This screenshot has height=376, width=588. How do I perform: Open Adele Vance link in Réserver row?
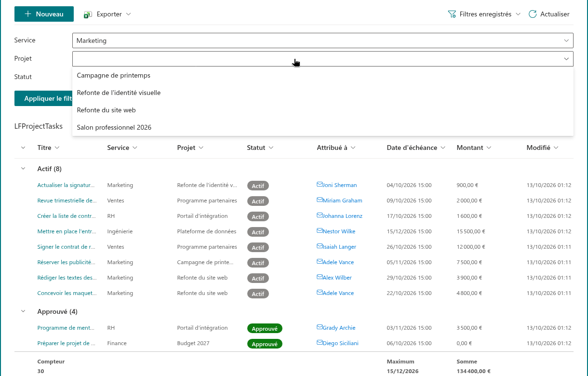point(338,262)
